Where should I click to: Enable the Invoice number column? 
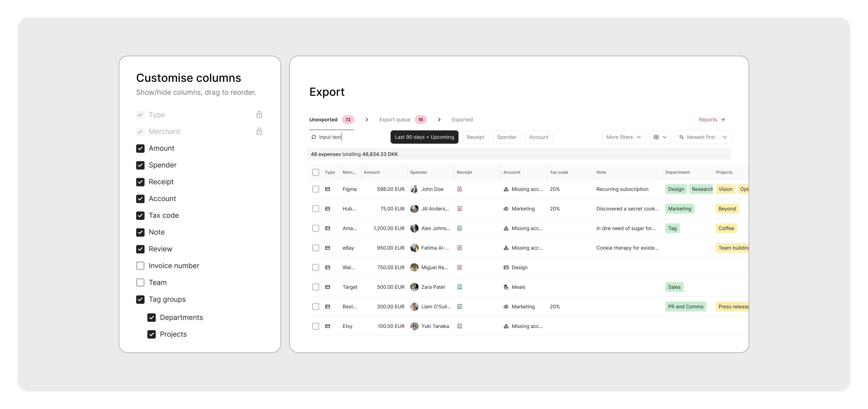pyautogui.click(x=140, y=266)
